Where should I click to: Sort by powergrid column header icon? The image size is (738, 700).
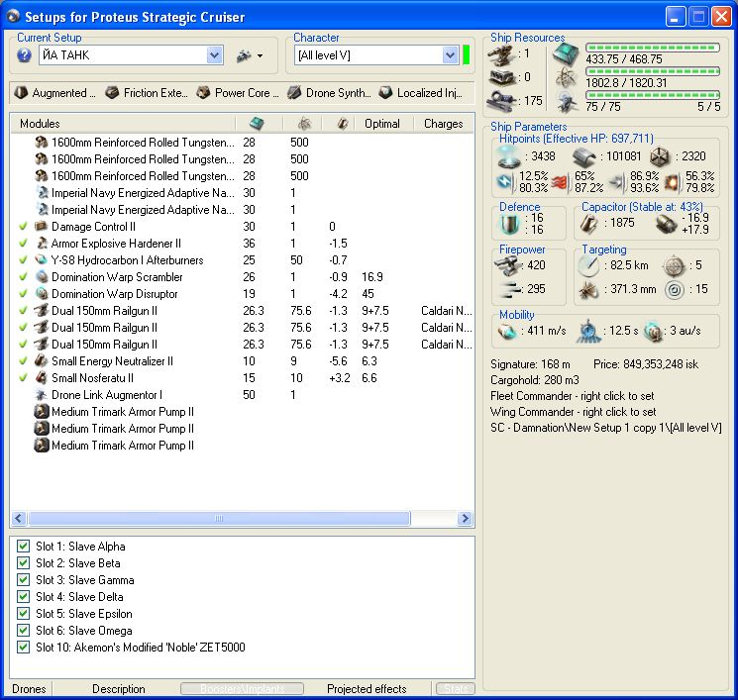(304, 124)
